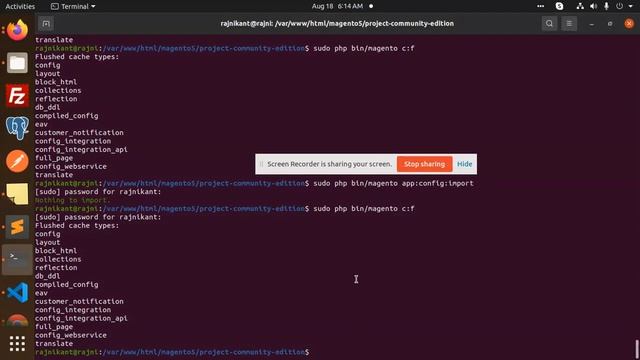Screen dimensions: 640x360
Task: Open Firefox from the dock
Action: [x=17, y=30]
